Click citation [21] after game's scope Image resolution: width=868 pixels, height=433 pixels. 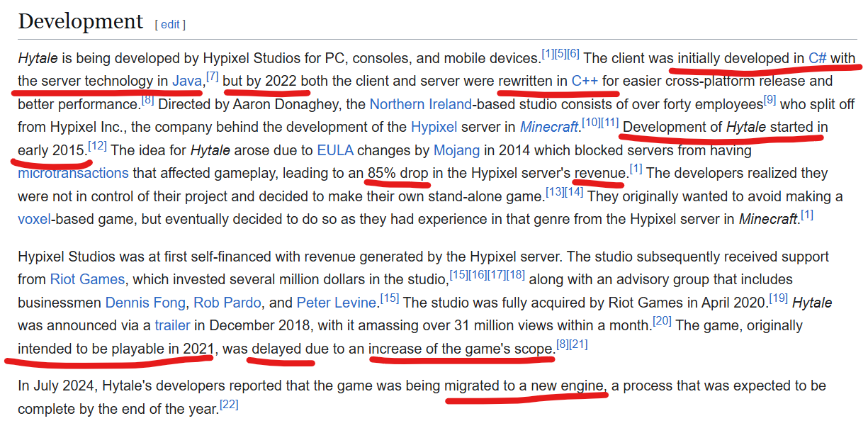(579, 344)
